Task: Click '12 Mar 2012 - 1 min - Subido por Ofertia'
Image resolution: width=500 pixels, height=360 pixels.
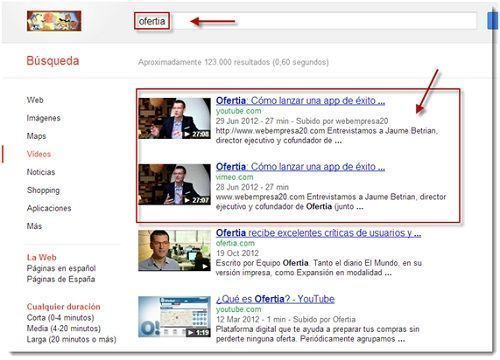Action: 286,319
